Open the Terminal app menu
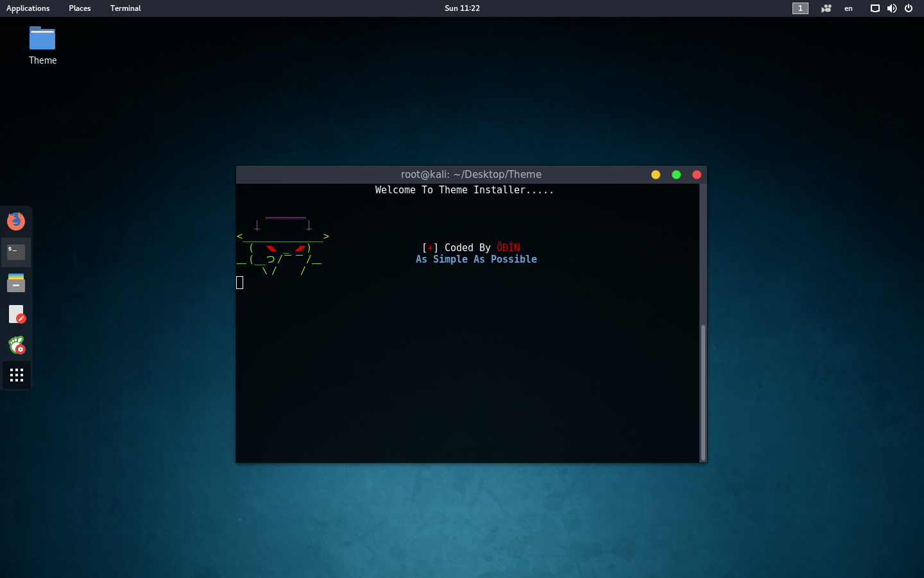Screen dimensions: 924x578 (x=125, y=8)
